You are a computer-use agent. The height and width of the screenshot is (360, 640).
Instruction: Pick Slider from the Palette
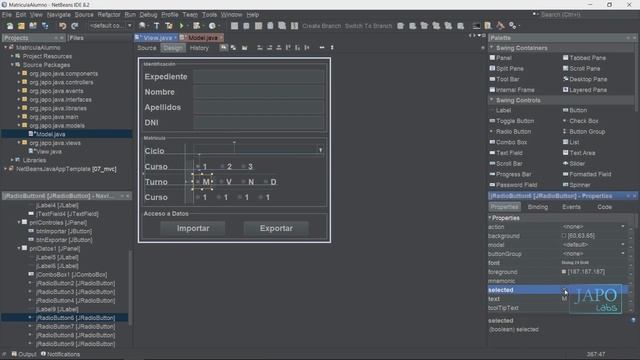coord(573,163)
